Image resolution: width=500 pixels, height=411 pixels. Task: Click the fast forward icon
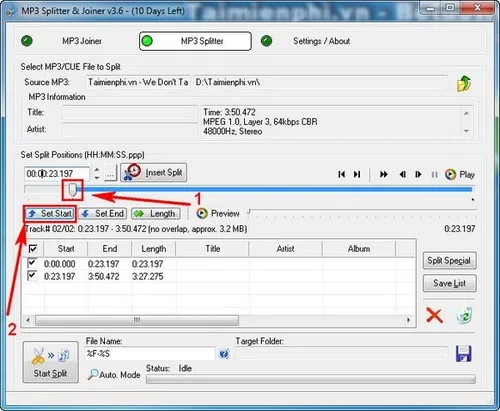pyautogui.click(x=384, y=174)
